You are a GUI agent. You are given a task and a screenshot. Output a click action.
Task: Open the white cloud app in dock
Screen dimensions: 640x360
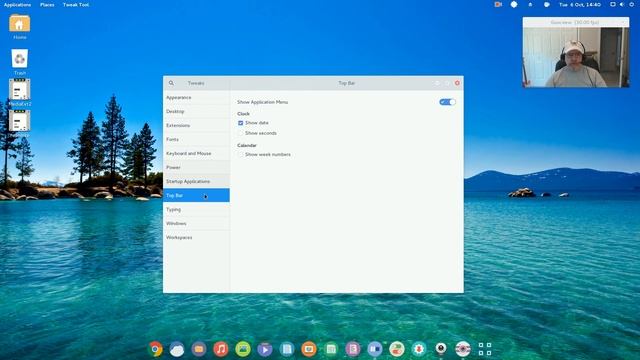pos(177,349)
